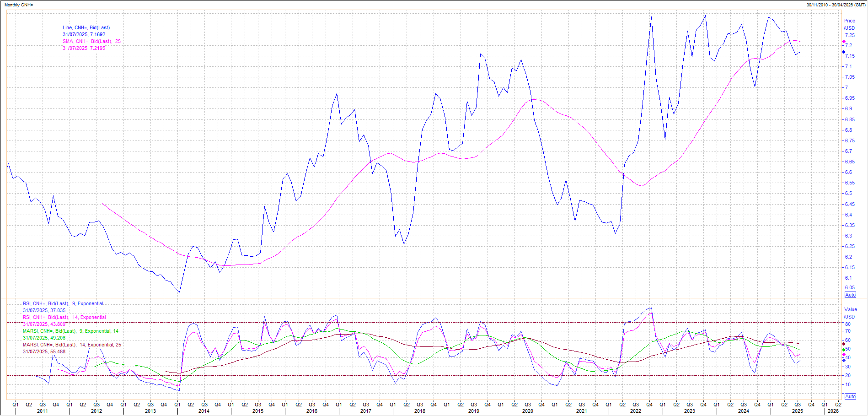Click the Price /USD axis title
Viewport: 868px width, 416px height.
(849, 24)
